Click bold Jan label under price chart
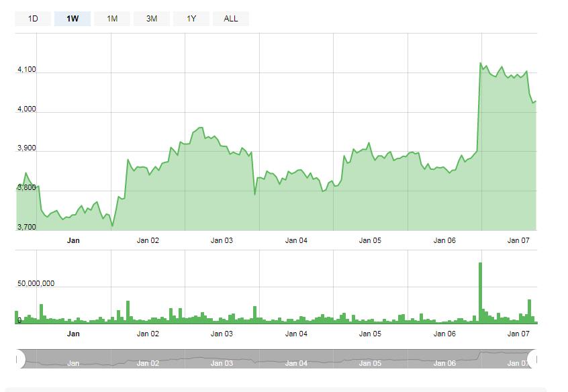 point(73,240)
